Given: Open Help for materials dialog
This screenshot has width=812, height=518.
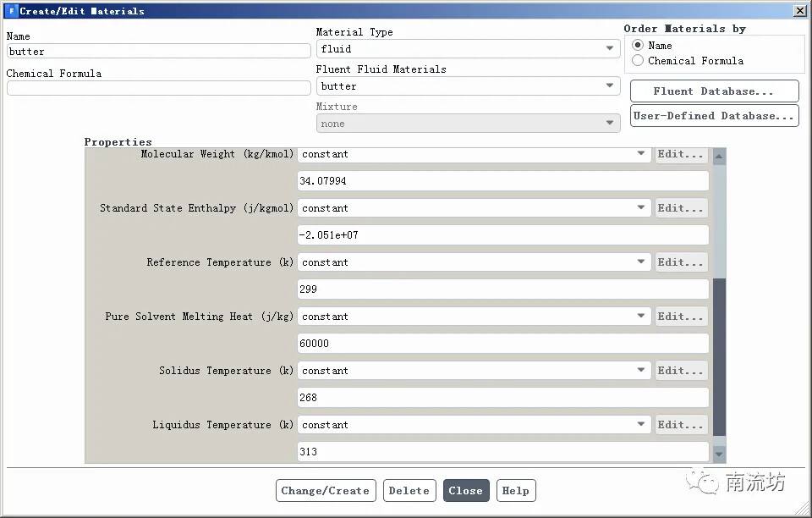Looking at the screenshot, I should [515, 491].
